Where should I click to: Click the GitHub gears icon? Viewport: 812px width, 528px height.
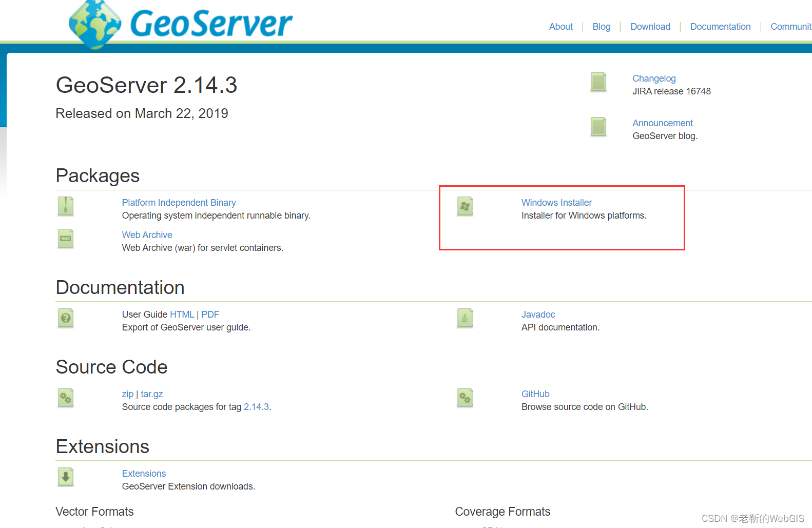tap(465, 398)
